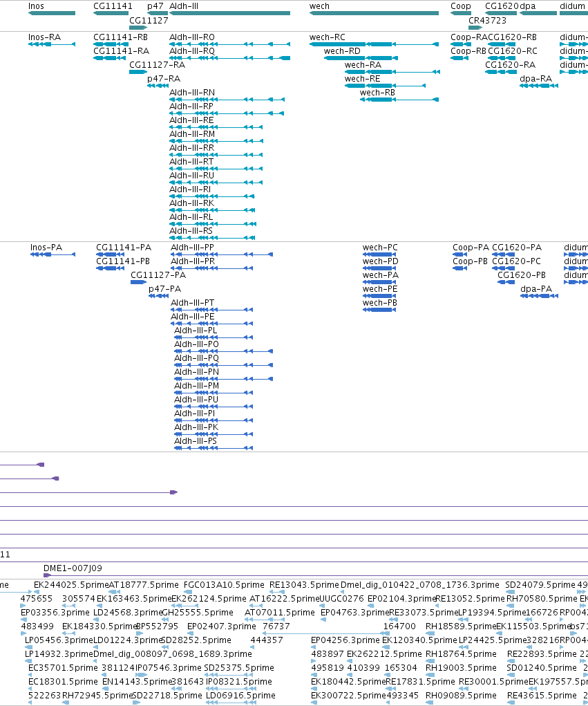This screenshot has height=706, width=588.
Task: Select the Inos gene label
Action: click(x=36, y=6)
